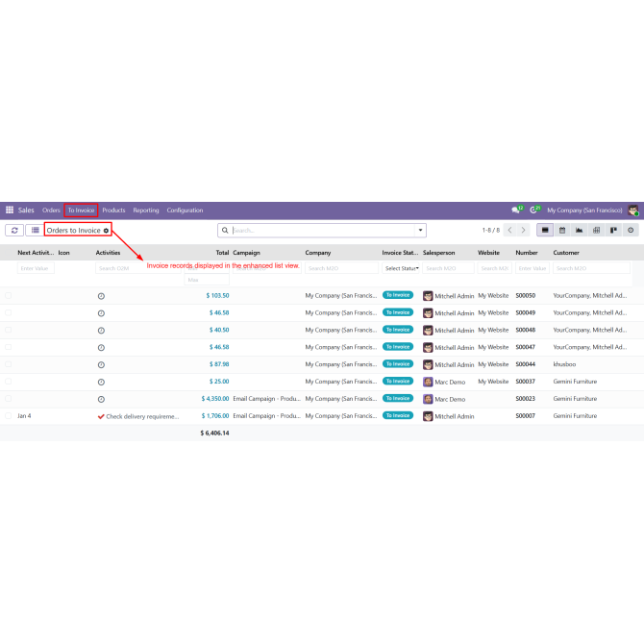644x644 pixels.
Task: Open the Products menu
Action: 113,210
